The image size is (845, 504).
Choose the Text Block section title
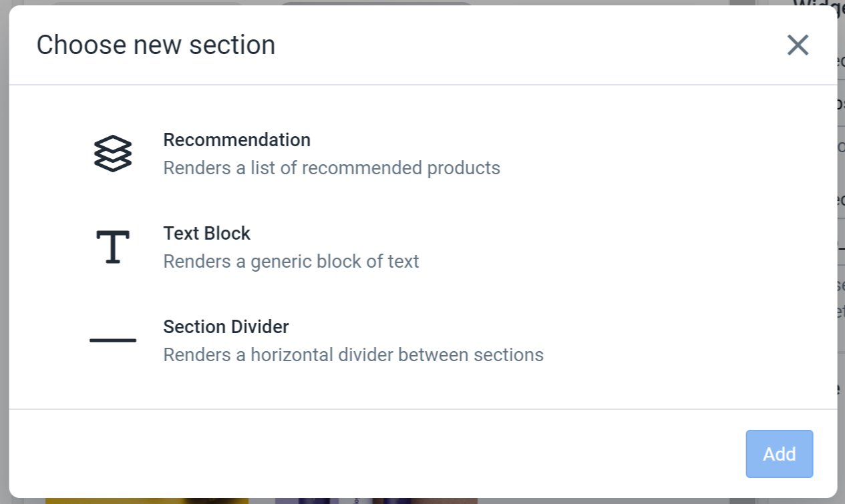coord(207,234)
